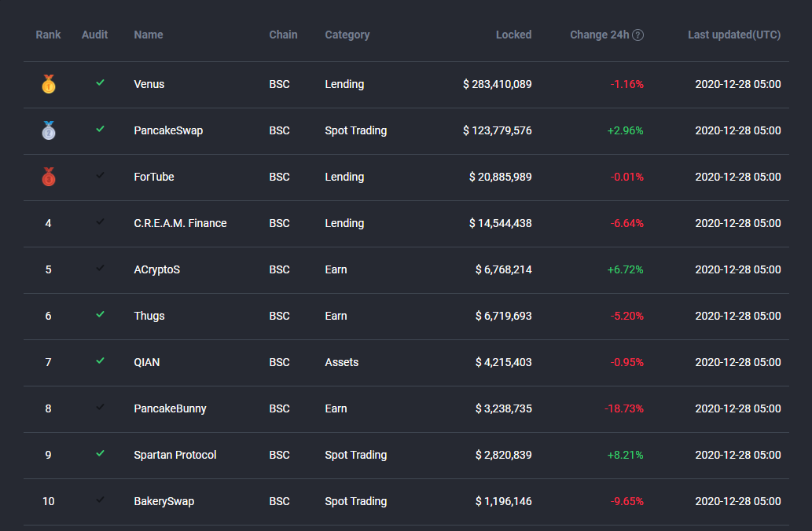
Task: Click the -0.95% change for QIAN
Action: [626, 362]
